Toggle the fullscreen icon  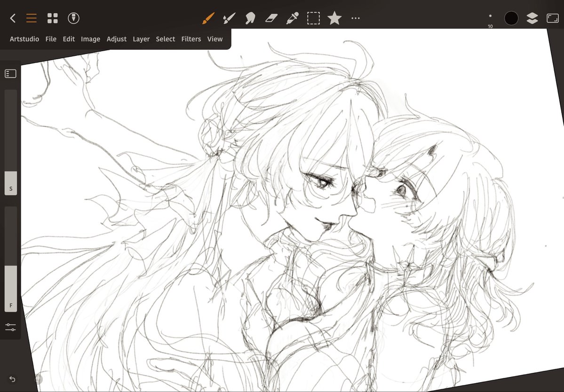[x=553, y=18]
